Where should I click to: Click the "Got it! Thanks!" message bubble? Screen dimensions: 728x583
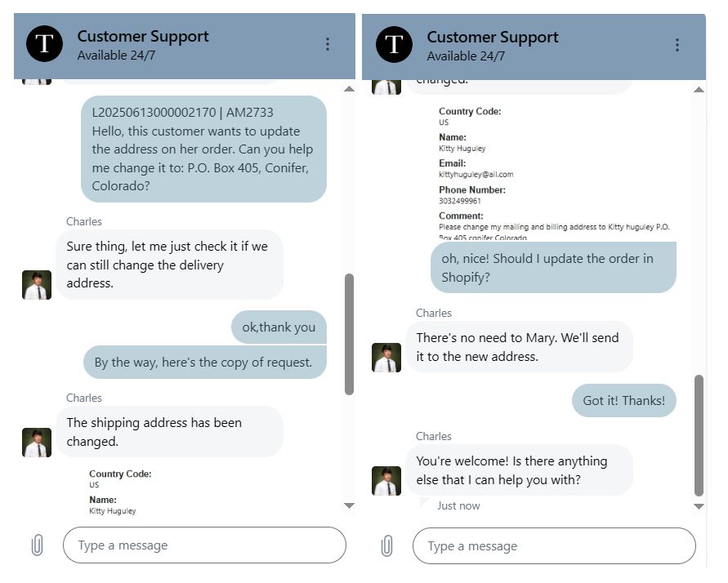(x=623, y=401)
